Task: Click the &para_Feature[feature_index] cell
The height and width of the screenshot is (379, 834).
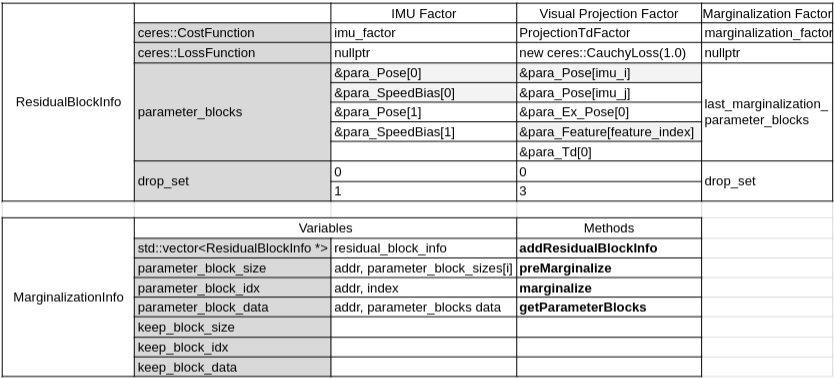Action: tap(608, 132)
